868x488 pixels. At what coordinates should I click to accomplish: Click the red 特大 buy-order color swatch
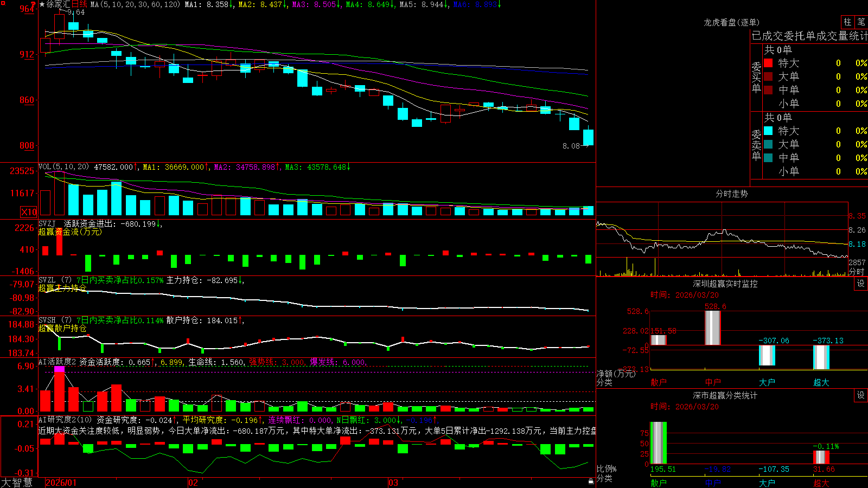[x=768, y=63]
